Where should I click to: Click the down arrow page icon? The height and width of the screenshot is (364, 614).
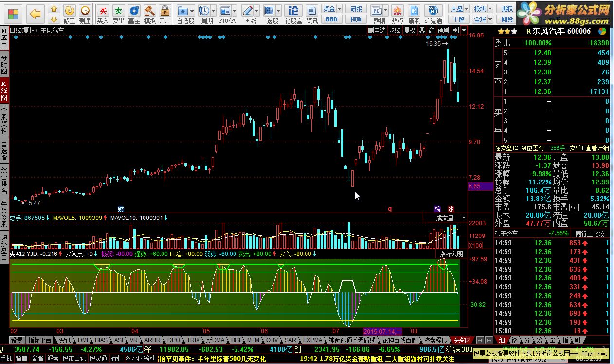click(x=54, y=19)
